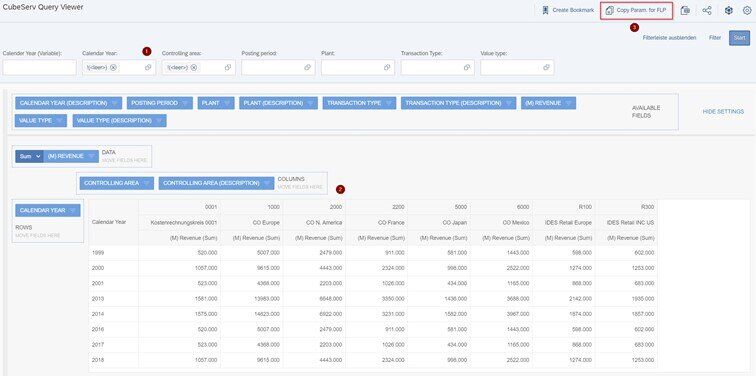Click the Start button

point(739,38)
